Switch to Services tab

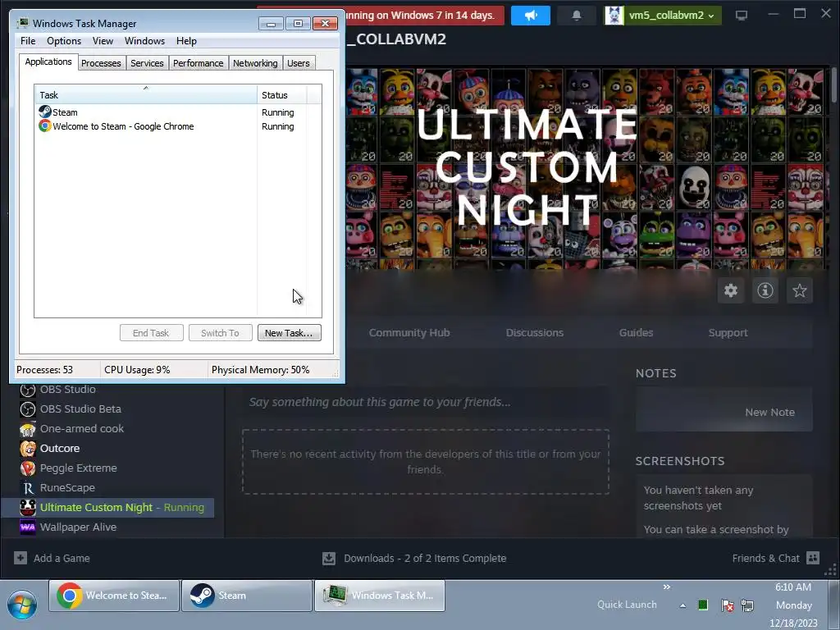pyautogui.click(x=147, y=63)
